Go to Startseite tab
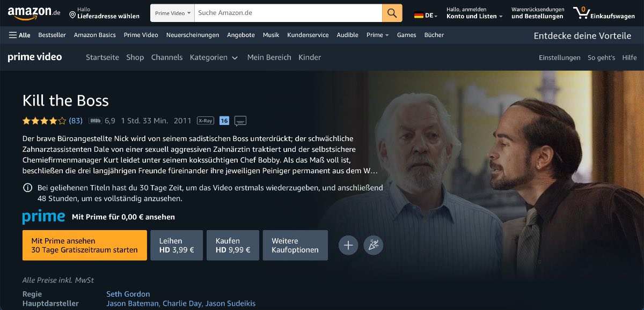Viewport: 644px width, 310px height. [103, 57]
